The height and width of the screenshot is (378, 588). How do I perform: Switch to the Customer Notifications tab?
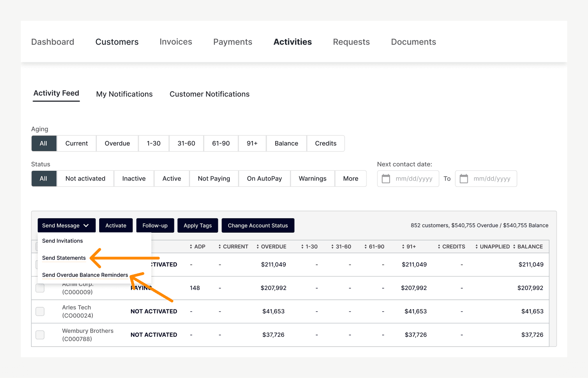[209, 94]
